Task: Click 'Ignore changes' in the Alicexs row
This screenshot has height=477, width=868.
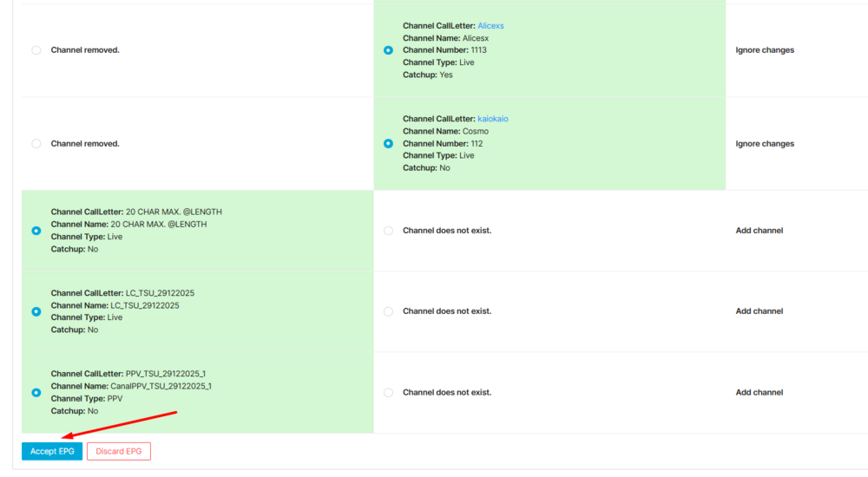Action: click(x=765, y=50)
